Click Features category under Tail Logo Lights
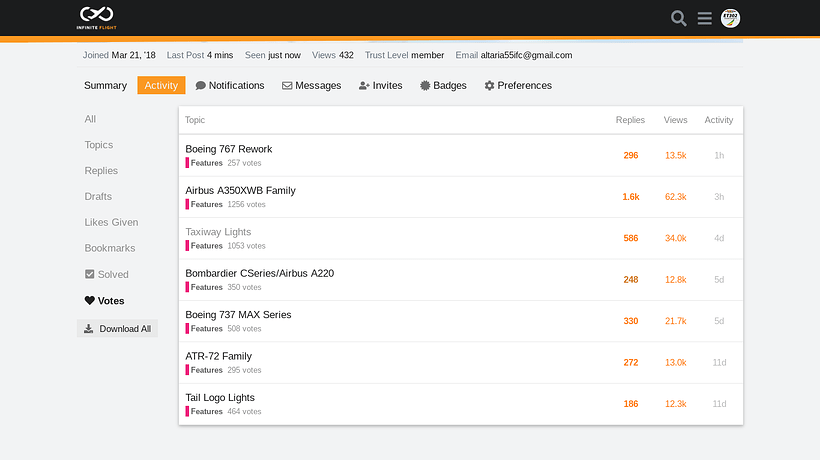The image size is (820, 460). pos(204,411)
